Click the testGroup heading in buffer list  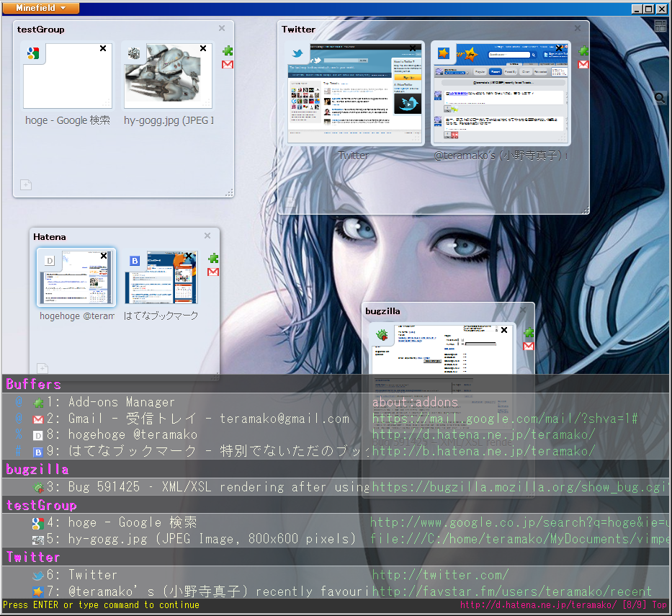(41, 505)
